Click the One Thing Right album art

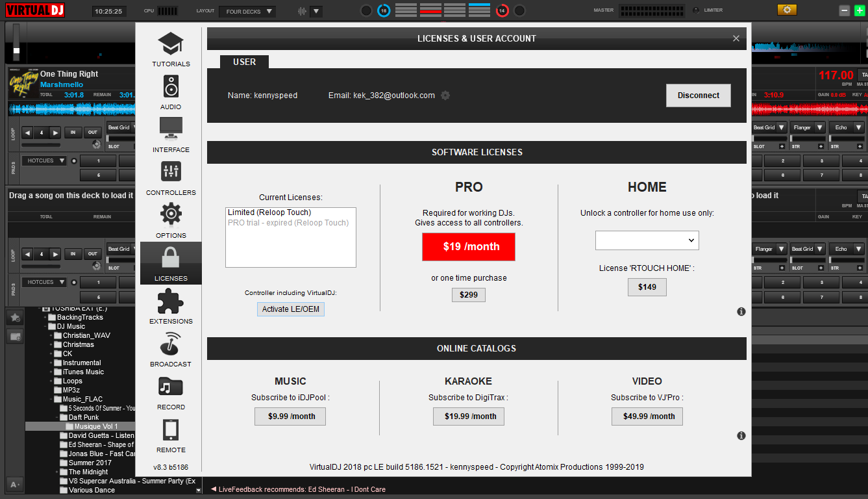(23, 84)
